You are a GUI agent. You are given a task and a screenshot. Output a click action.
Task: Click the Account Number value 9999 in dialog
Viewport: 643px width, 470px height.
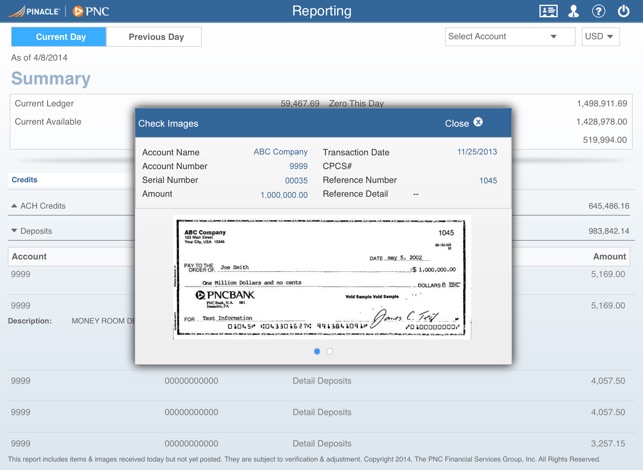coord(299,166)
